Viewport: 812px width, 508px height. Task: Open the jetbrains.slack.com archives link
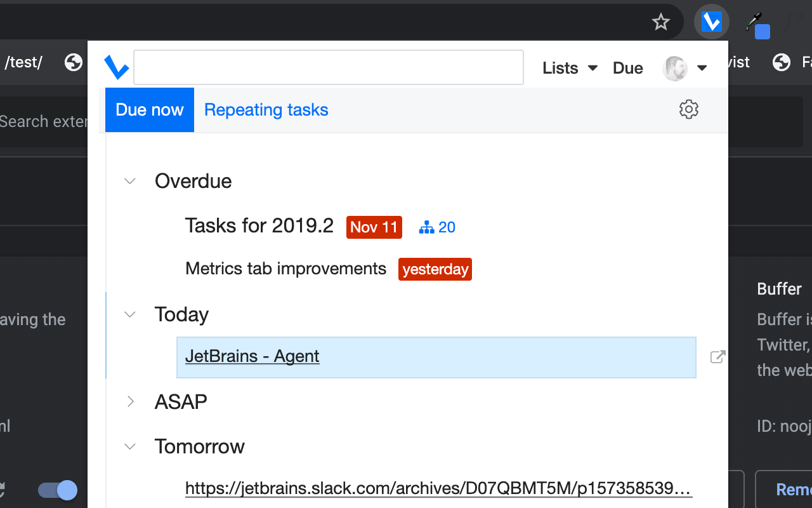click(x=438, y=488)
